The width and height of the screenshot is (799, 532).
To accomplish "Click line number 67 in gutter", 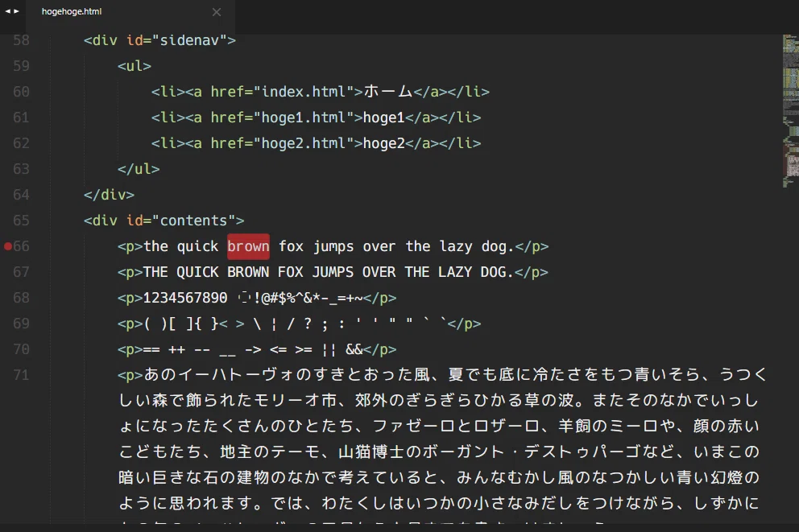I will tap(21, 272).
